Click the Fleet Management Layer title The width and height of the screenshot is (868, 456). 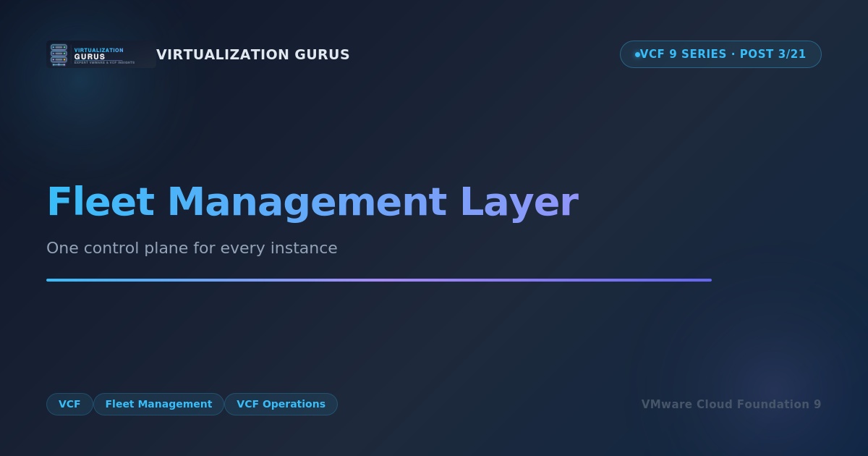(x=312, y=202)
